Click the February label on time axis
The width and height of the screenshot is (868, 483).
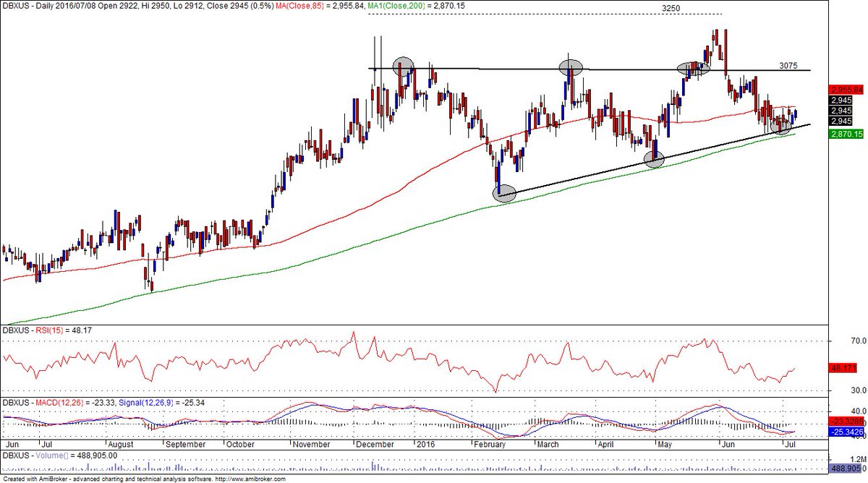pyautogui.click(x=491, y=444)
